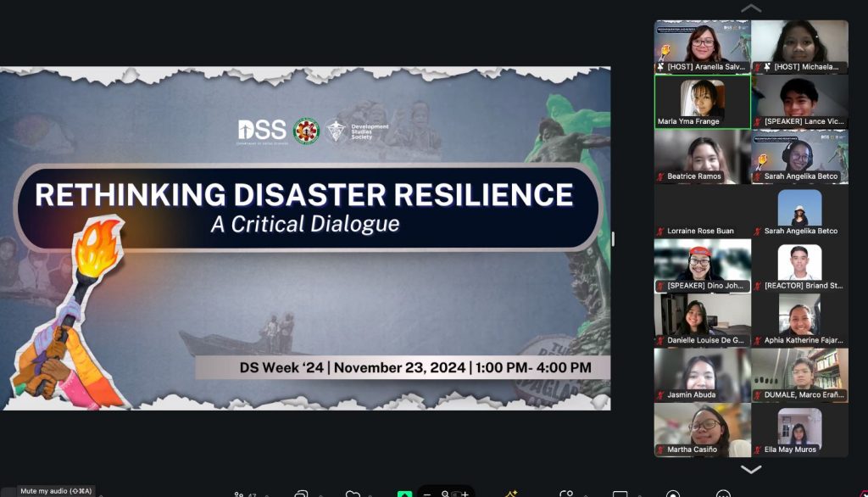Screen dimensions: 868x497
Task: Click muted mic icon beside DUMALE, Marco
Action: [x=758, y=395]
